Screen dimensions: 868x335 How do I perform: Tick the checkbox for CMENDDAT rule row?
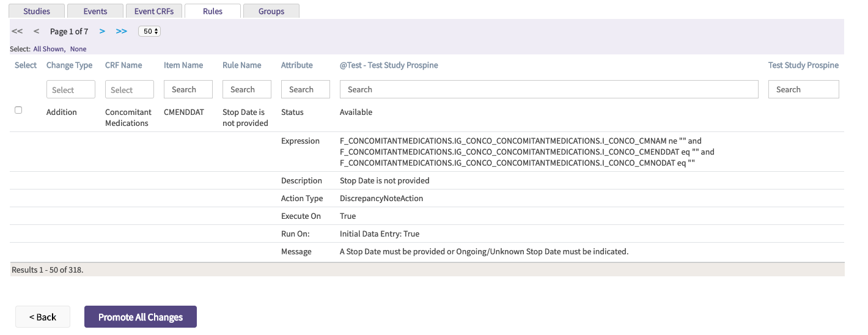pyautogui.click(x=18, y=110)
